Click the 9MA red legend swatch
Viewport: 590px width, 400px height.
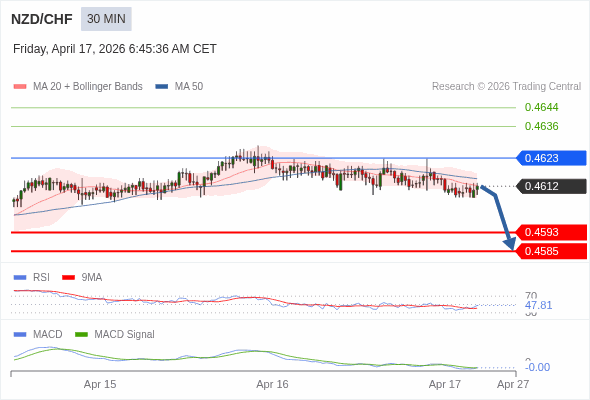click(x=68, y=278)
